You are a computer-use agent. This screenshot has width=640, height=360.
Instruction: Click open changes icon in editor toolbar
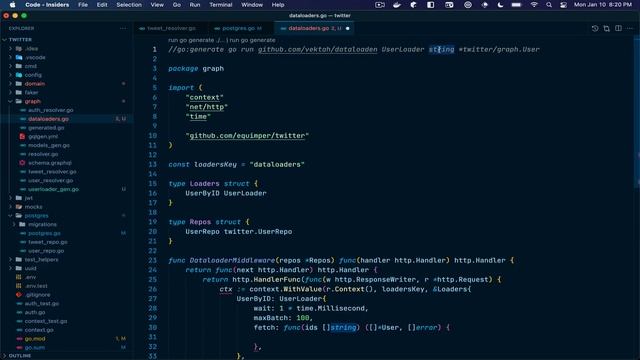607,29
